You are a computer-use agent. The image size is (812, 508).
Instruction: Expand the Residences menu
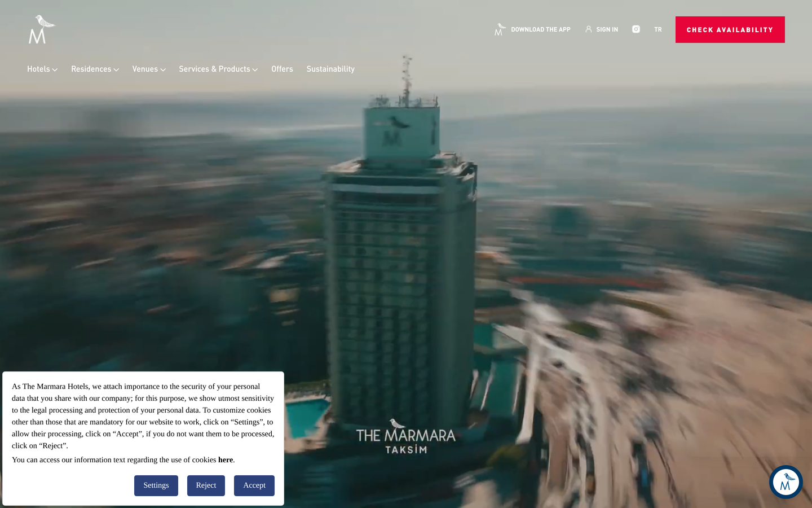click(x=95, y=69)
